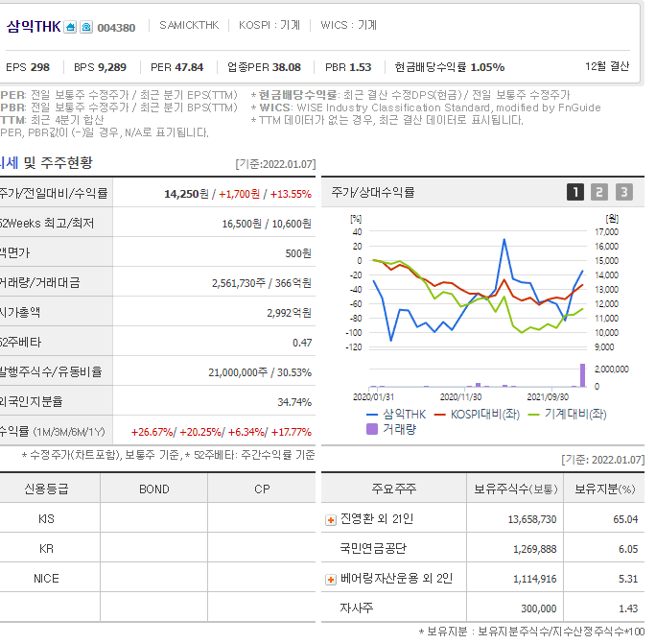Click the 1,269,888 shares value
Image resolution: width=656 pixels, height=644 pixels.
(x=534, y=549)
